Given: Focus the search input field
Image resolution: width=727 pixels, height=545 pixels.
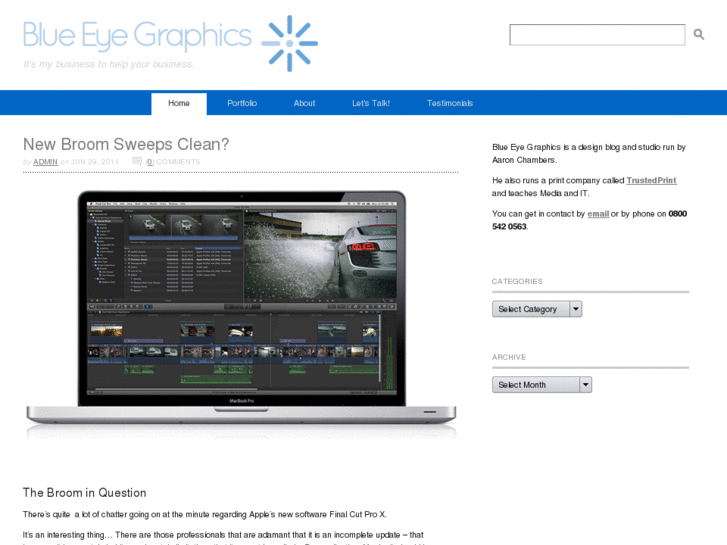Looking at the screenshot, I should click(597, 35).
